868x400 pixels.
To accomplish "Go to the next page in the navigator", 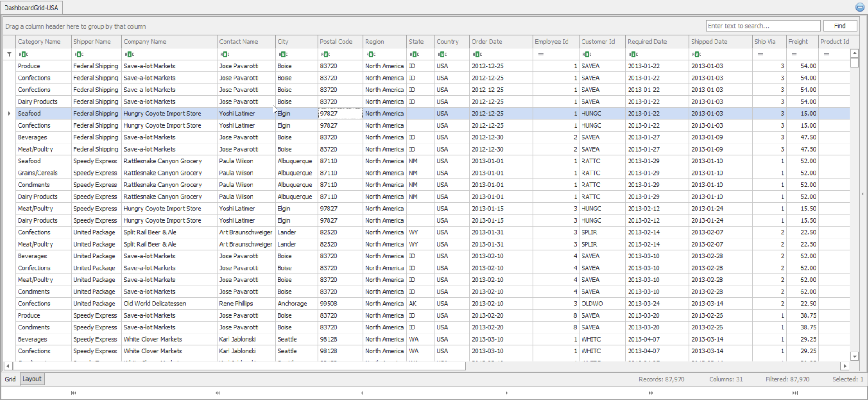I will pyautogui.click(x=650, y=393).
